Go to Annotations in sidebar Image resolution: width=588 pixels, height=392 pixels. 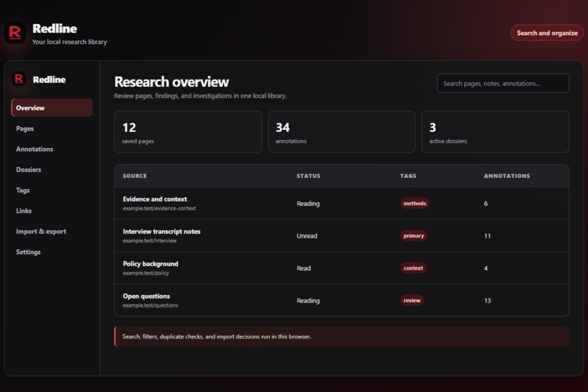(34, 150)
